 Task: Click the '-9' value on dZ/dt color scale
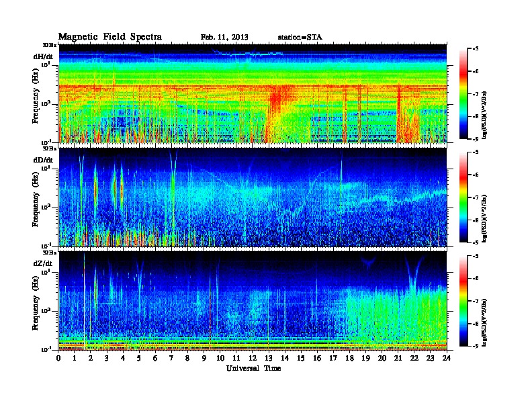click(x=476, y=346)
